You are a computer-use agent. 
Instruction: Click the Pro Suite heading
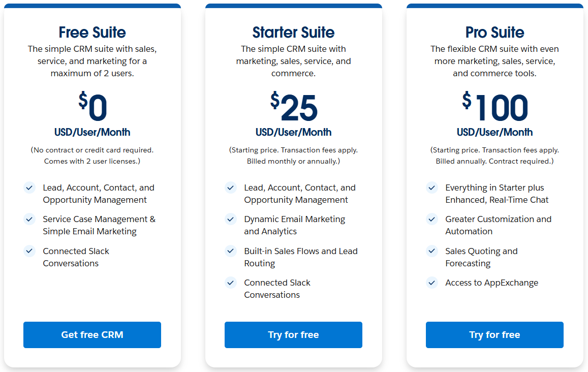coord(494,33)
